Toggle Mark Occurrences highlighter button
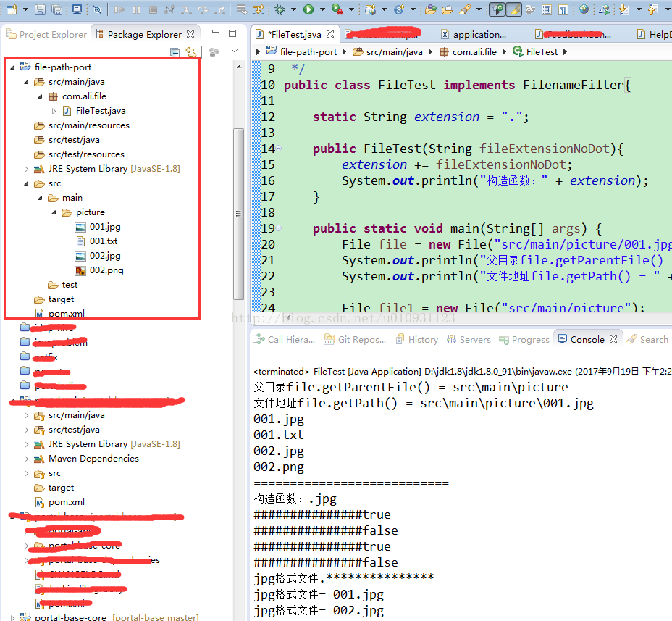 click(514, 9)
